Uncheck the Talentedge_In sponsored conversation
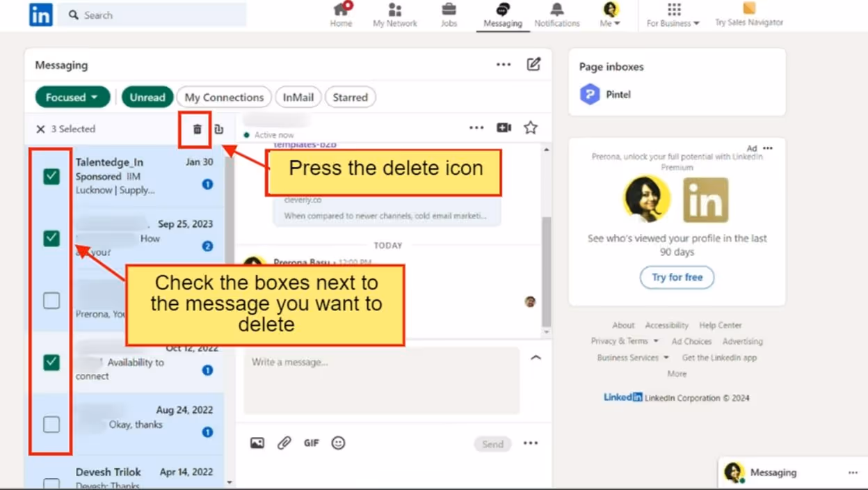The height and width of the screenshot is (490, 868). [x=51, y=176]
